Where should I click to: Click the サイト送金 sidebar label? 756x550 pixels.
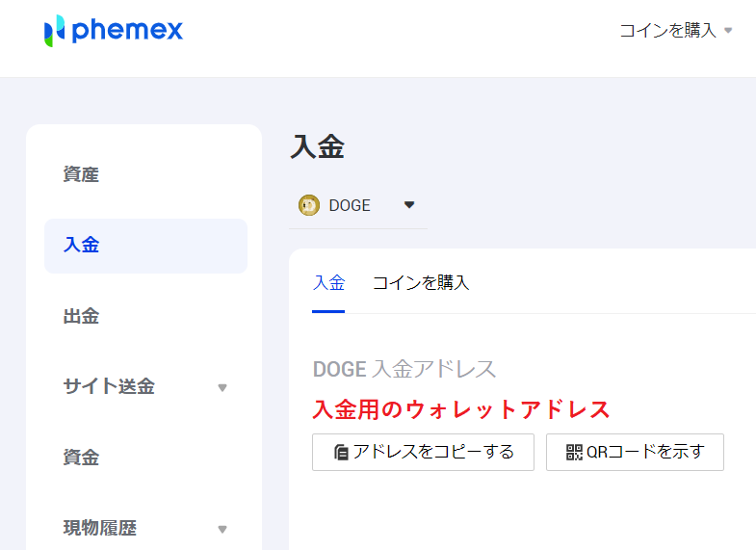[x=109, y=386]
